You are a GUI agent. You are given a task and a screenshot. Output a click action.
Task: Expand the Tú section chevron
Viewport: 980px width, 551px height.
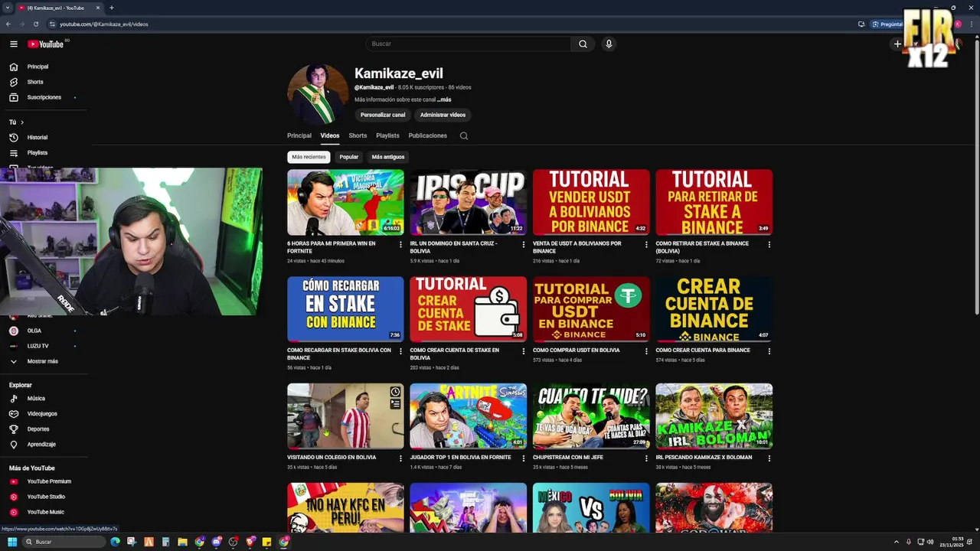click(22, 122)
